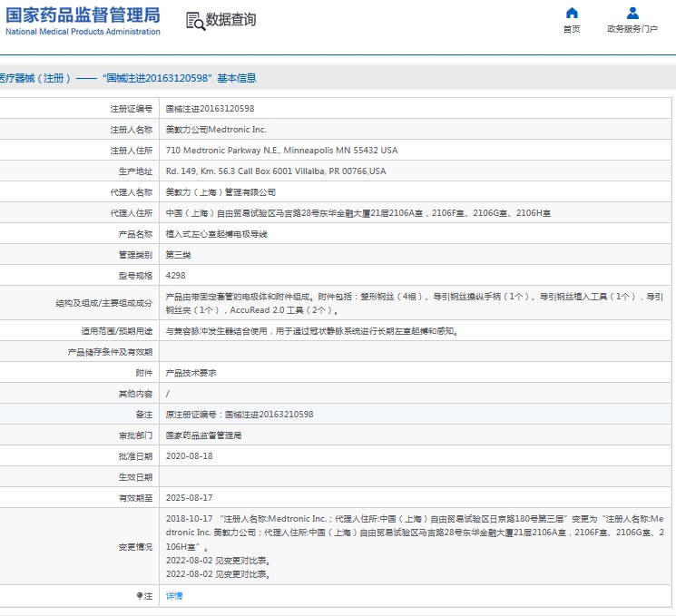Select approval department 国家药品监督管理局 cell
Viewport: 676px width, 616px height.
(x=203, y=435)
